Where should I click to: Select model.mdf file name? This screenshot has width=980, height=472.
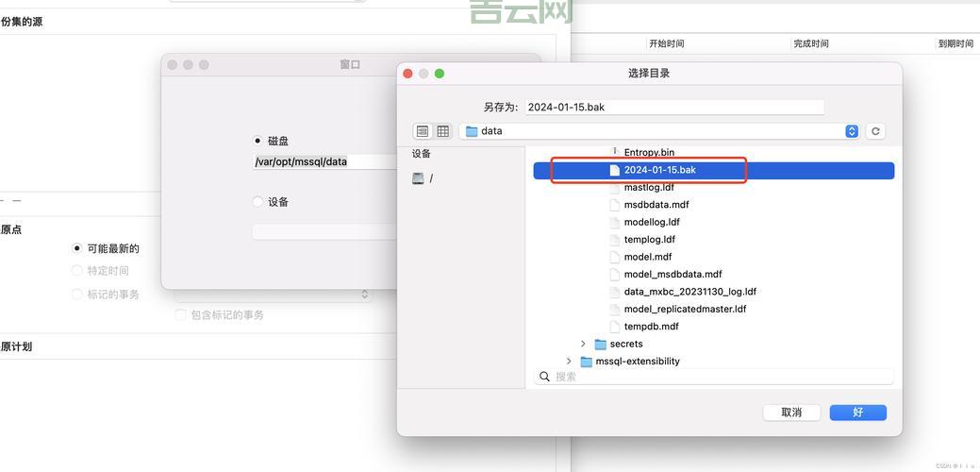[648, 257]
